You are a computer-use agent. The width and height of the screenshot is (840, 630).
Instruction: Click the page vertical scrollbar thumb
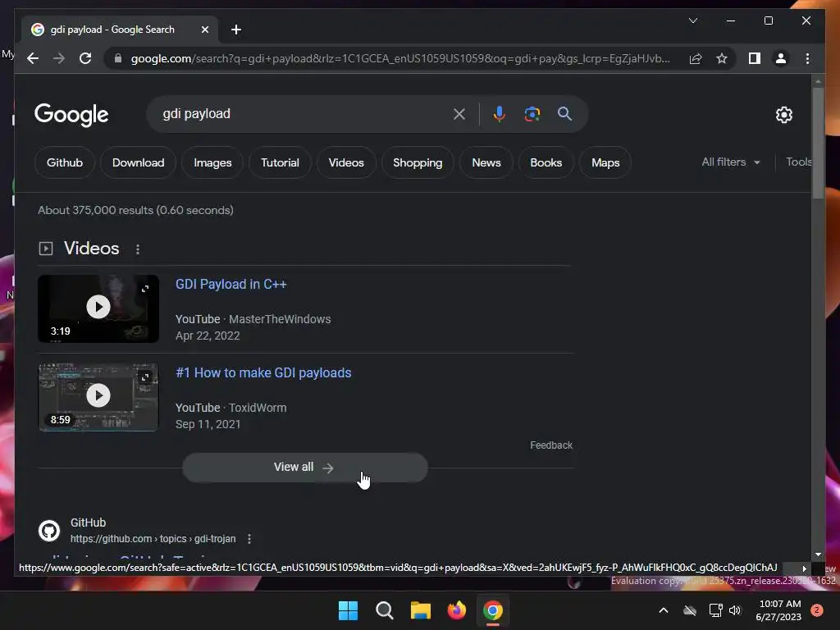click(x=818, y=143)
